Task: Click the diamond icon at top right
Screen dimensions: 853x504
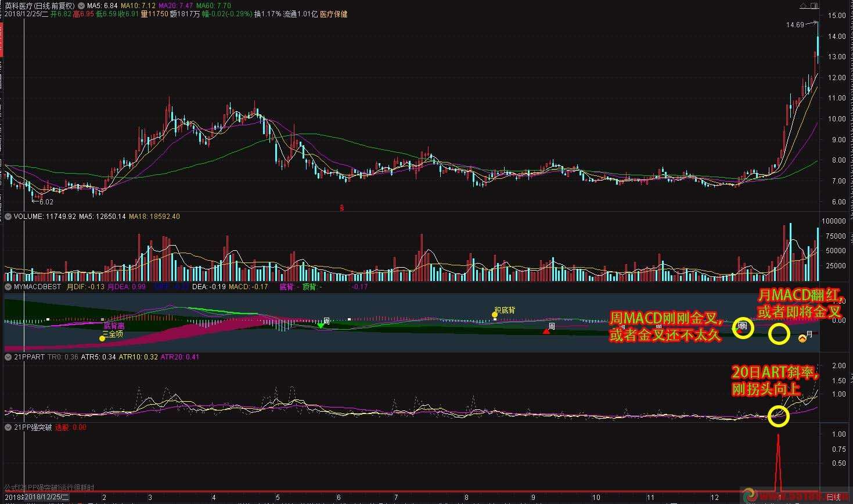Action: coord(803,6)
